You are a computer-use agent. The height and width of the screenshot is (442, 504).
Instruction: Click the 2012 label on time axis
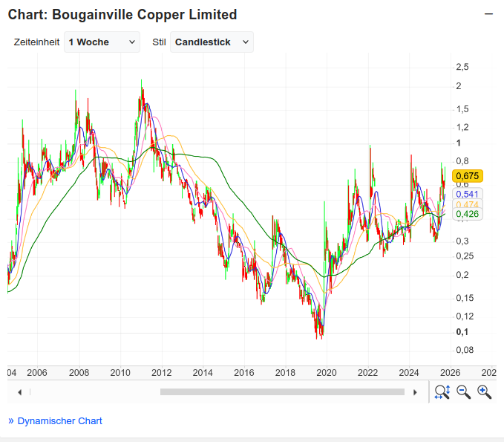click(x=161, y=373)
